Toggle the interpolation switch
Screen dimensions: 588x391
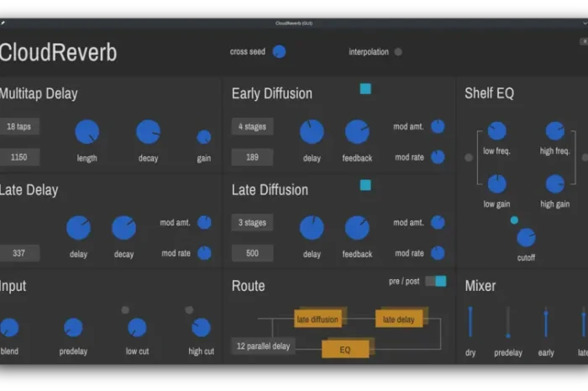click(398, 52)
